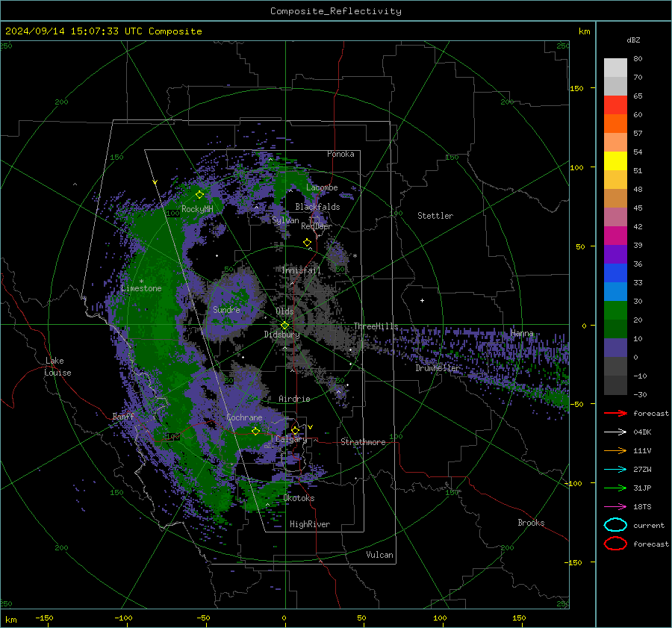Click the Sylvan label
The width and height of the screenshot is (672, 628).
click(285, 220)
